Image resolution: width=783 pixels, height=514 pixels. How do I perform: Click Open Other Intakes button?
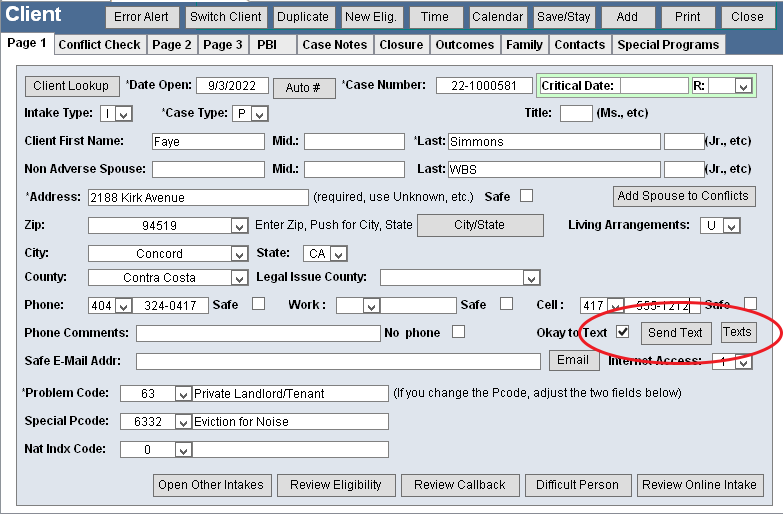coord(212,485)
